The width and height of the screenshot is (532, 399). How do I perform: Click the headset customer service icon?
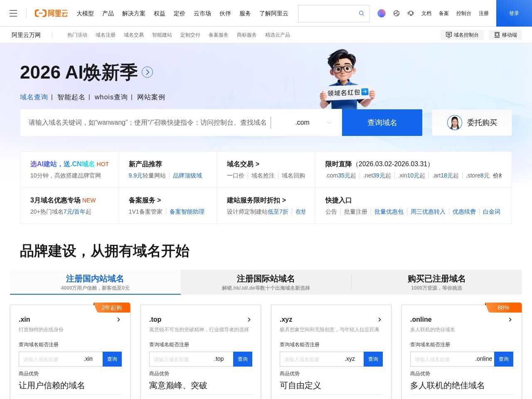click(x=411, y=13)
